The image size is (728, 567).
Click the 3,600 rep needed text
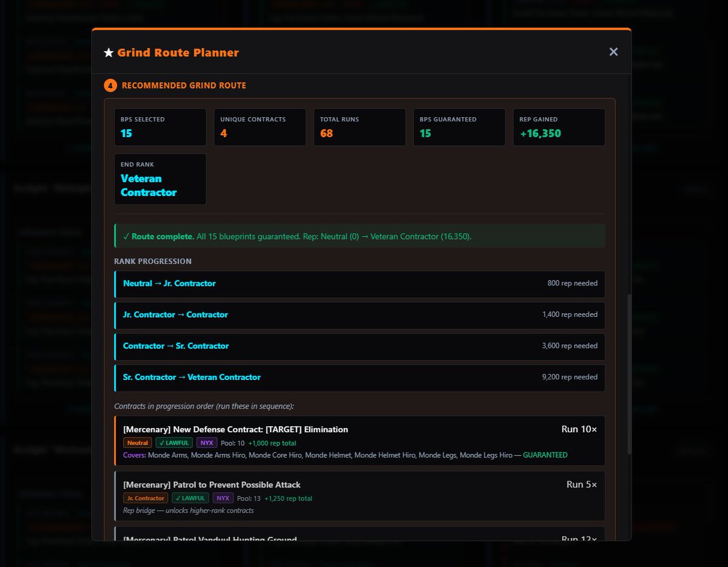570,346
